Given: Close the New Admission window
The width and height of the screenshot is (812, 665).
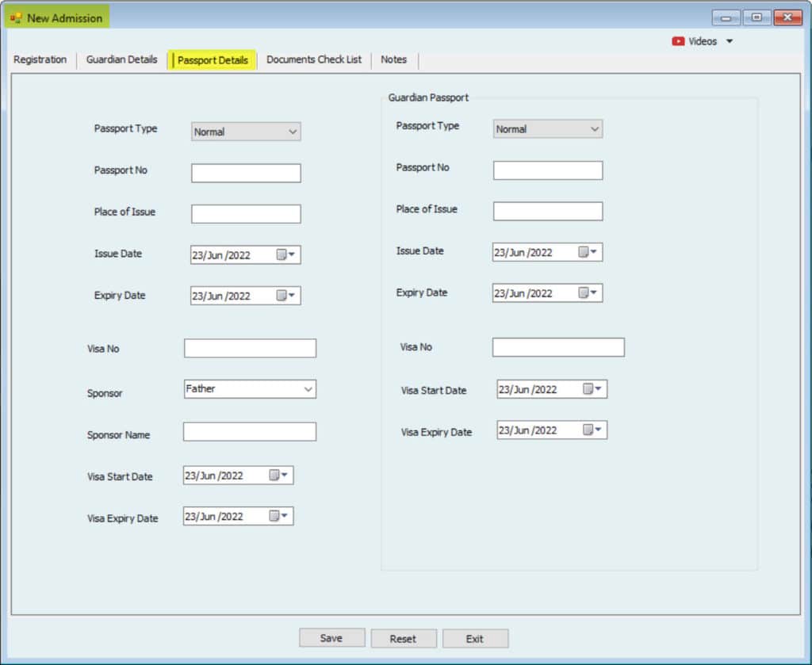Looking at the screenshot, I should tap(787, 17).
